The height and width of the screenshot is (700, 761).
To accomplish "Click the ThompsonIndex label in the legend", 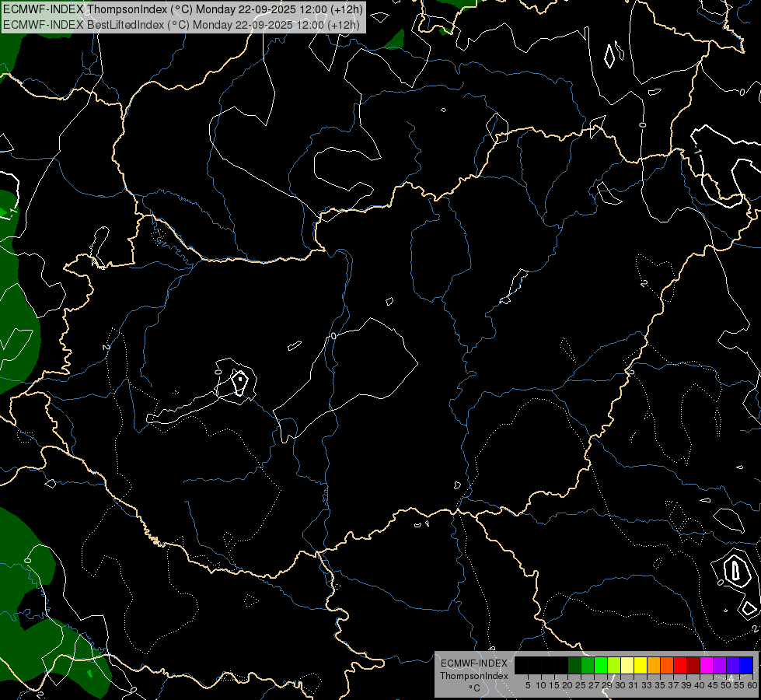I will click(x=474, y=676).
